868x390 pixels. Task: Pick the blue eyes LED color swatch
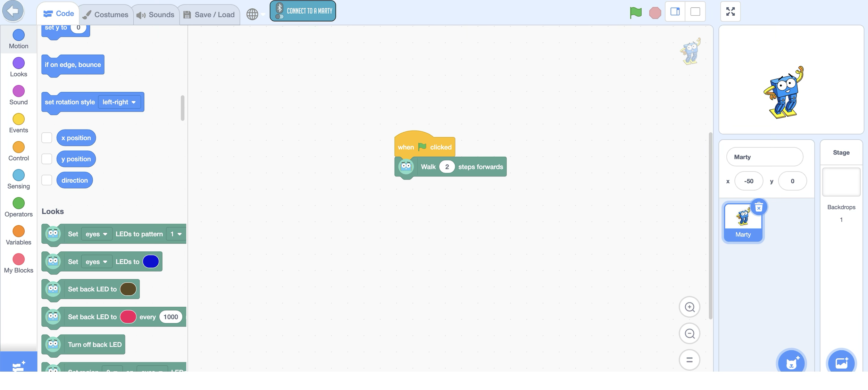(x=151, y=262)
